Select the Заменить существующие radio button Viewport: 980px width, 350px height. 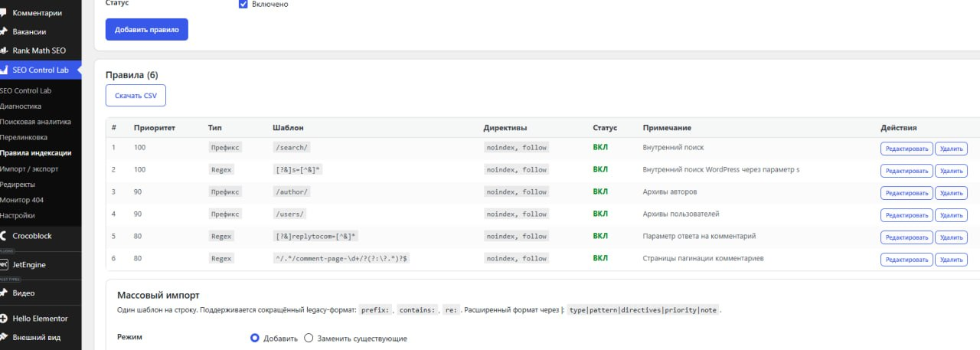click(x=309, y=338)
